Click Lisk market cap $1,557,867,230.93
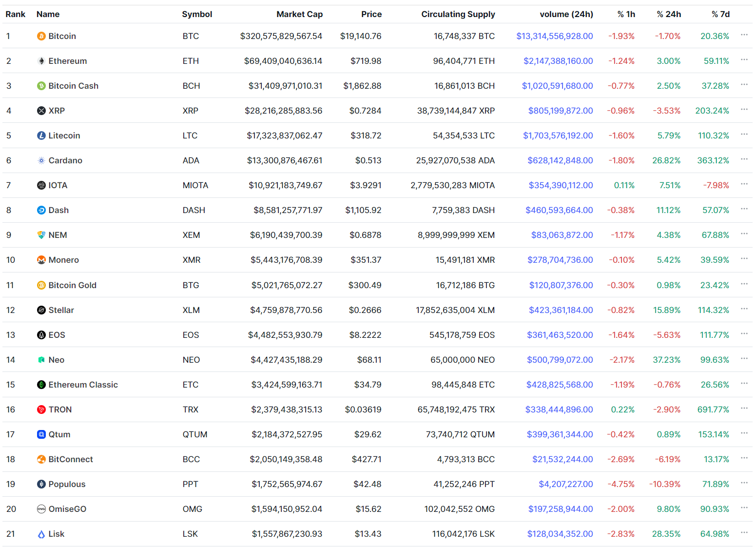Viewport: 756px width, 547px height. click(x=287, y=534)
